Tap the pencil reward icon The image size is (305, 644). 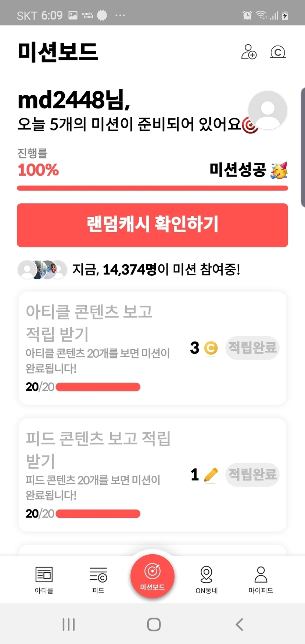[211, 475]
